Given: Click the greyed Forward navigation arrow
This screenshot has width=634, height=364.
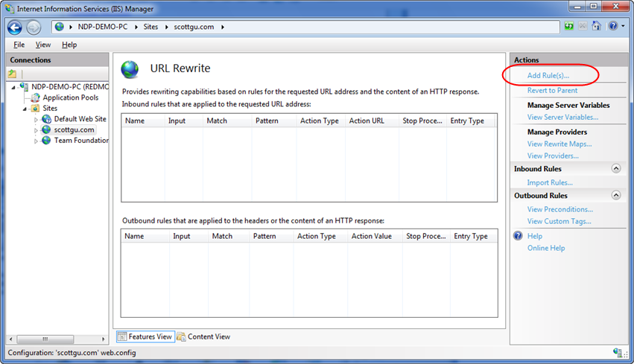Looking at the screenshot, I should point(34,28).
